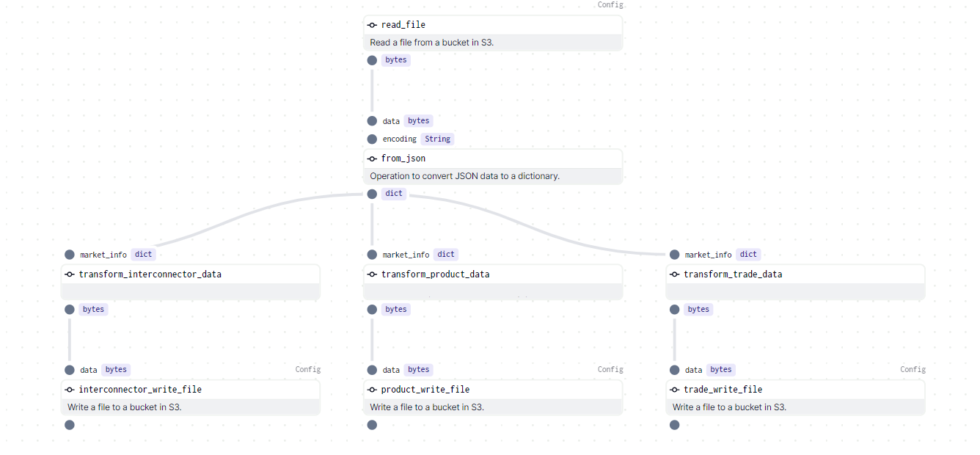
Task: Select the transform_trade_data node icon
Action: tap(675, 274)
